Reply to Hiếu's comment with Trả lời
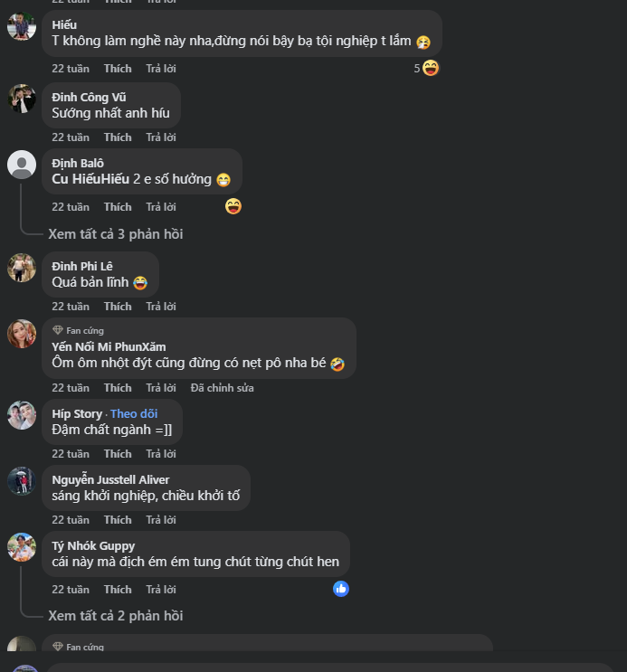The width and height of the screenshot is (627, 672). (161, 69)
